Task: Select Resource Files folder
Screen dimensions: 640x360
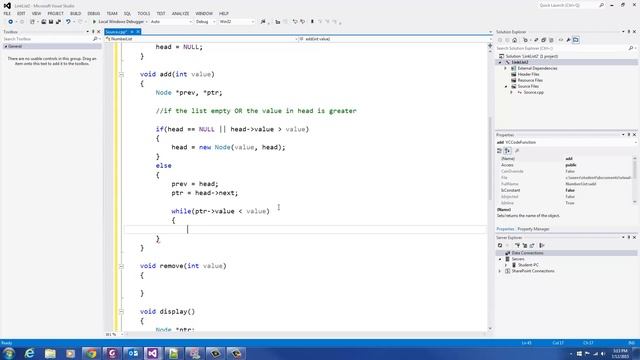Action: pyautogui.click(x=530, y=80)
